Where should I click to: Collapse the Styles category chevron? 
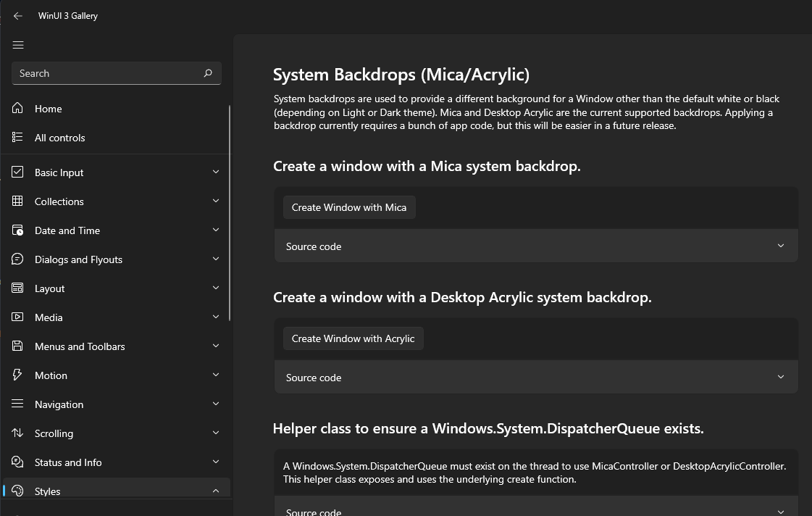point(216,491)
